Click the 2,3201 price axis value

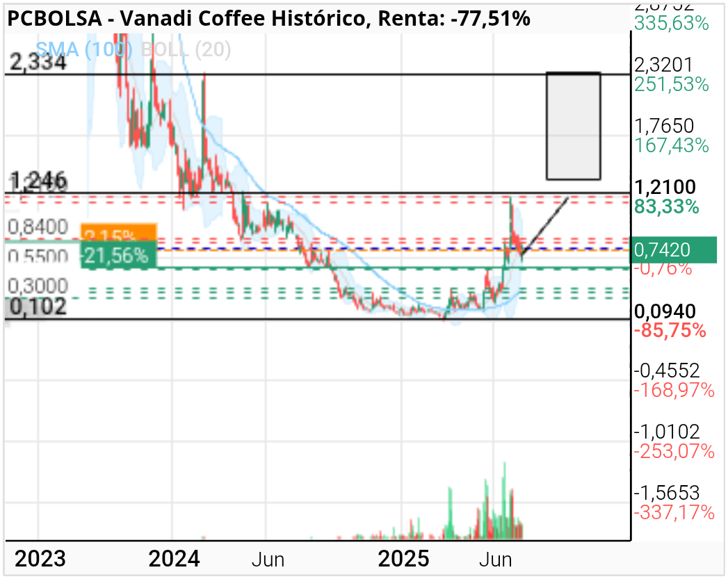[x=663, y=65]
